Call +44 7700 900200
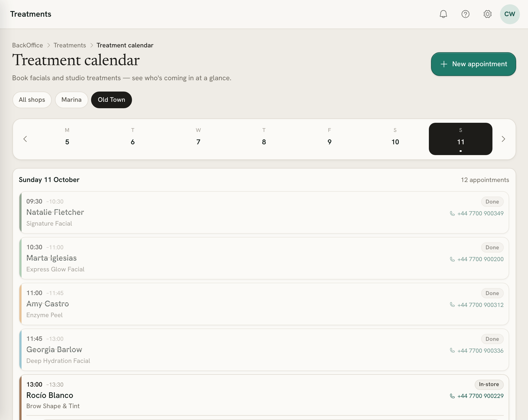 [x=477, y=259]
